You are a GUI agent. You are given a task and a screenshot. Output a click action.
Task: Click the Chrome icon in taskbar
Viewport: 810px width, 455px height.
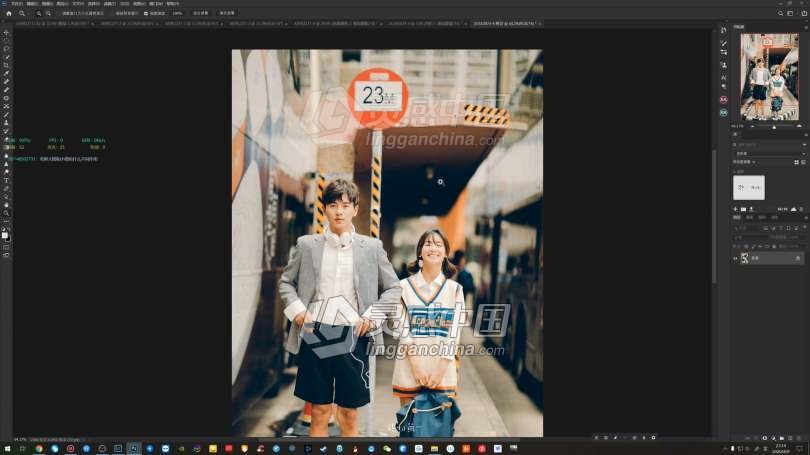point(39,449)
